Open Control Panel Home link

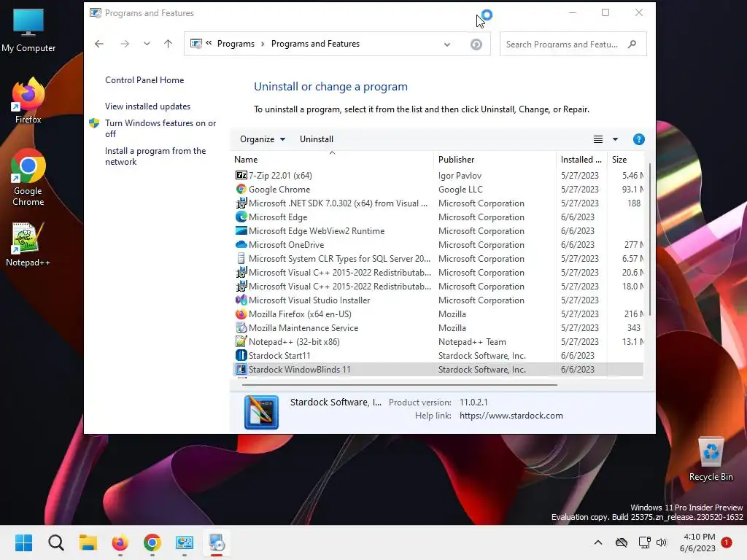point(144,80)
